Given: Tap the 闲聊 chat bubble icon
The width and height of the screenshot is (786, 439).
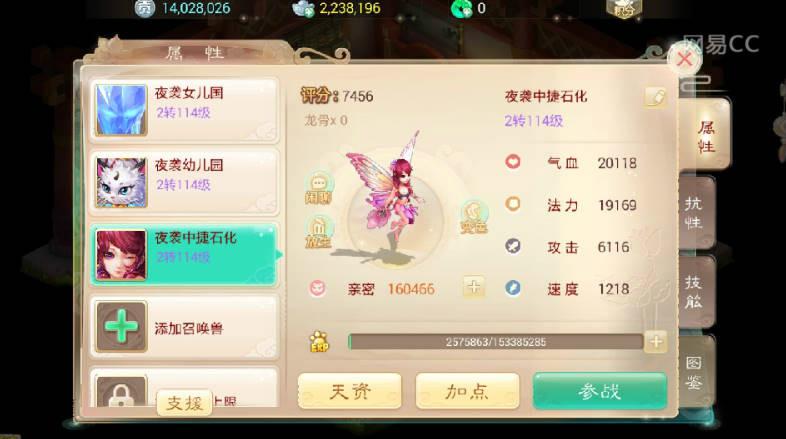Looking at the screenshot, I should click(x=318, y=188).
